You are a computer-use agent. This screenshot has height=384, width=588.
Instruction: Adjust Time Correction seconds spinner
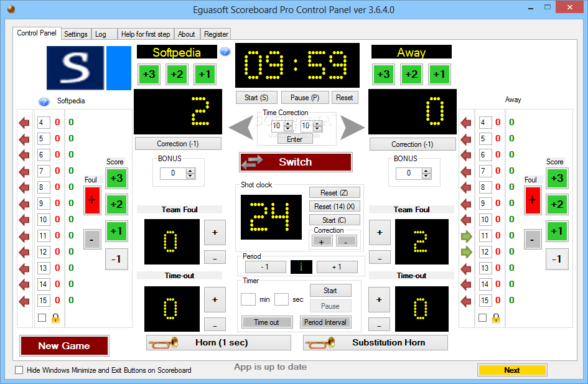(x=317, y=126)
